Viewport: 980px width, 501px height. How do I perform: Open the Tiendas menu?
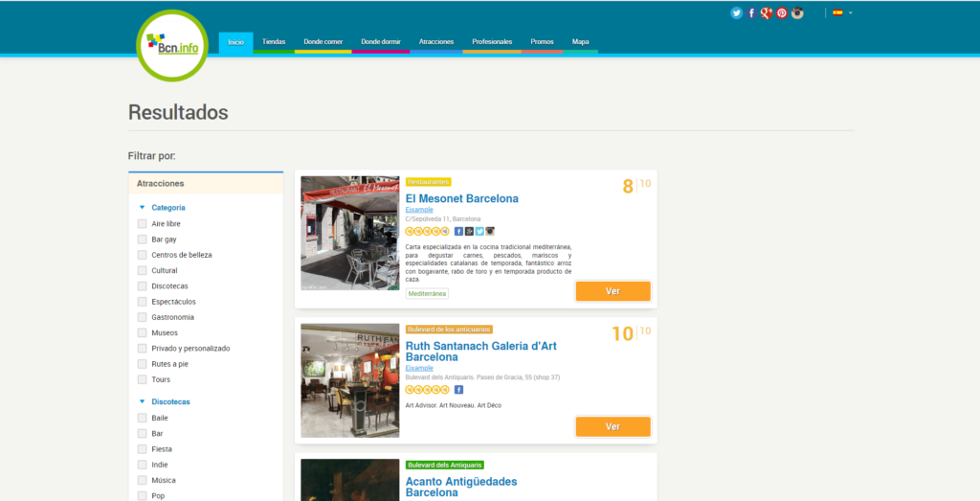[x=274, y=42]
